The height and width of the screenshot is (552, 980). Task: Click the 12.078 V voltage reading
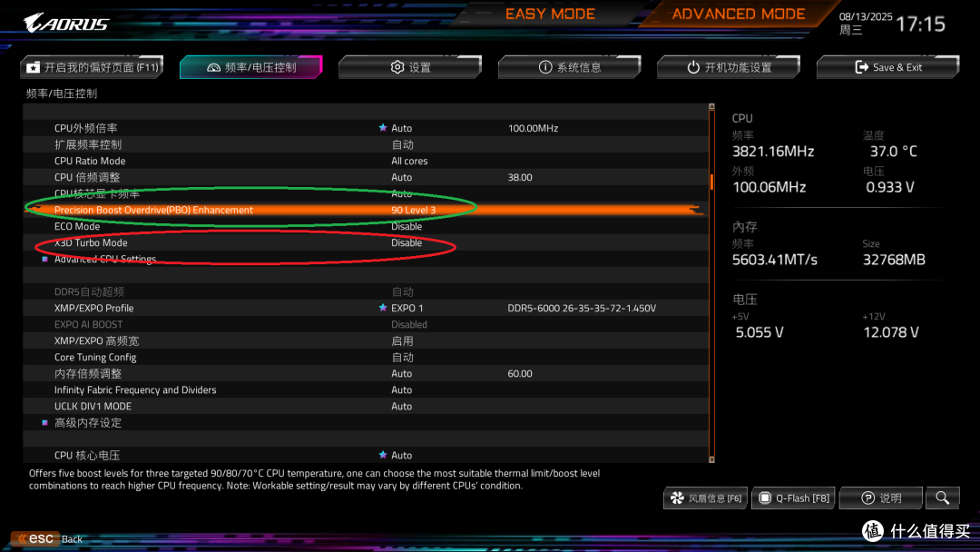point(891,332)
